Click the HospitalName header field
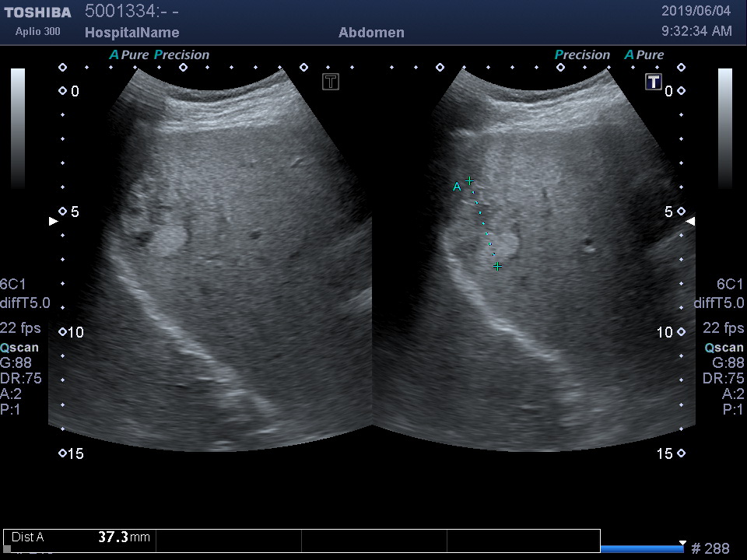This screenshot has height=560, width=747. (132, 33)
